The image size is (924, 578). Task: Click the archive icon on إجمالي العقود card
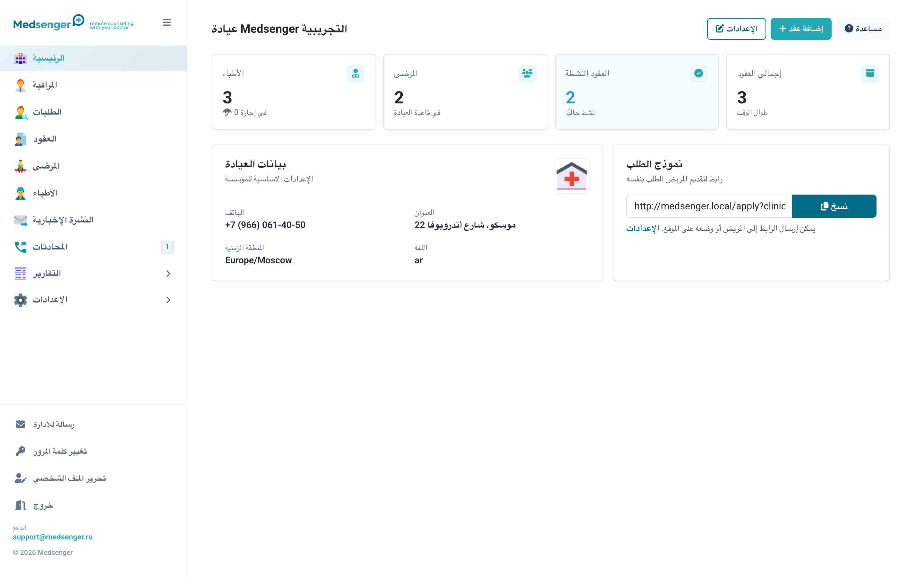pos(870,74)
